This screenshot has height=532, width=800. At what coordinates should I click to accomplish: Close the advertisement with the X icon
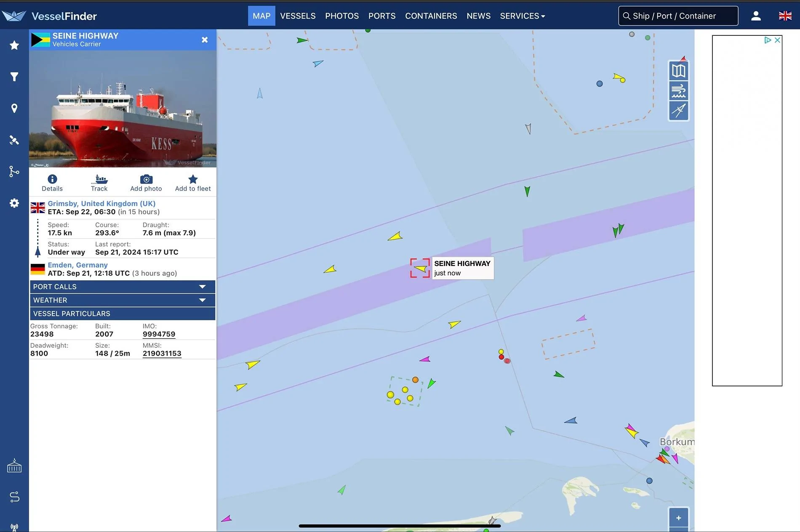click(x=778, y=40)
